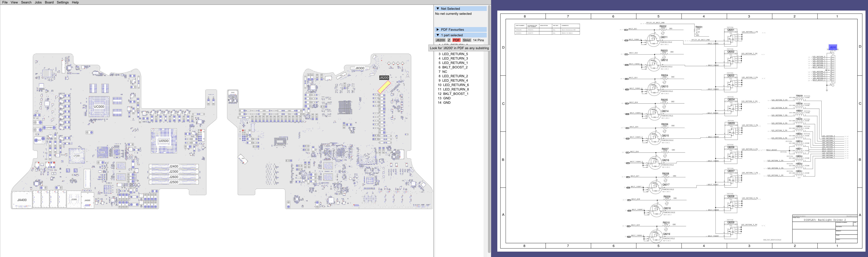Click the yellow highlighted J8200 connector
Image resolution: width=868 pixels, height=257 pixels.
[384, 87]
